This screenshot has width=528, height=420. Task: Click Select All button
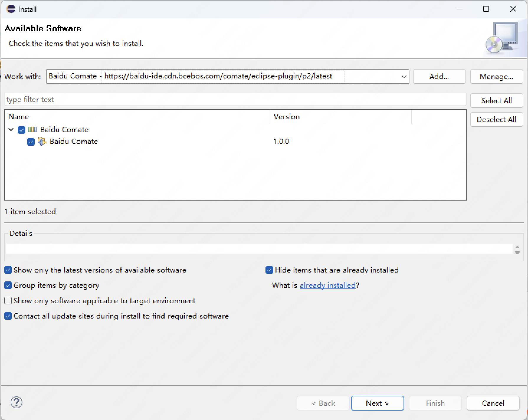click(496, 101)
